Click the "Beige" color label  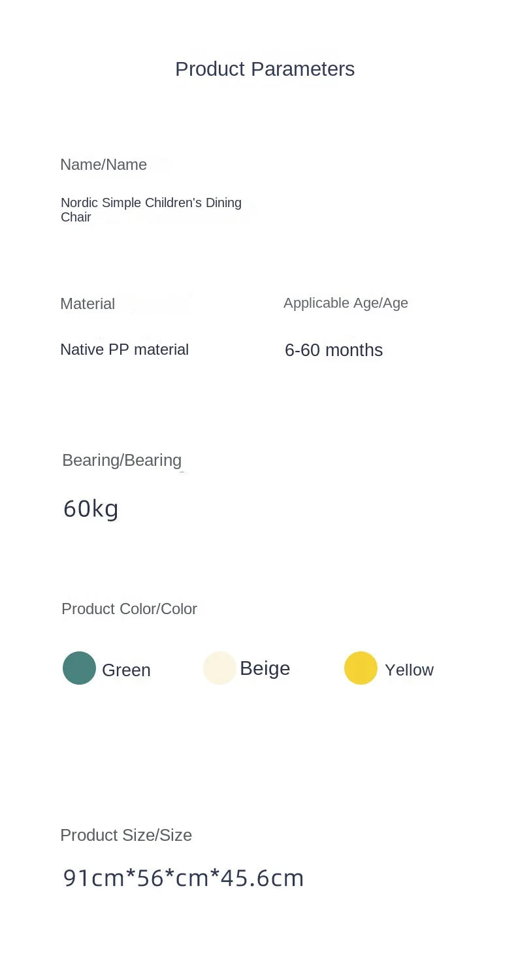tap(265, 668)
